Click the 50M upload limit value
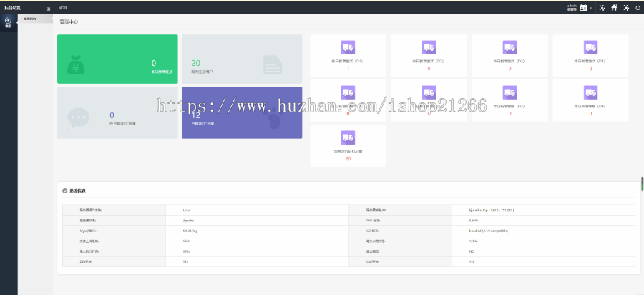644x295 pixels. (x=186, y=241)
